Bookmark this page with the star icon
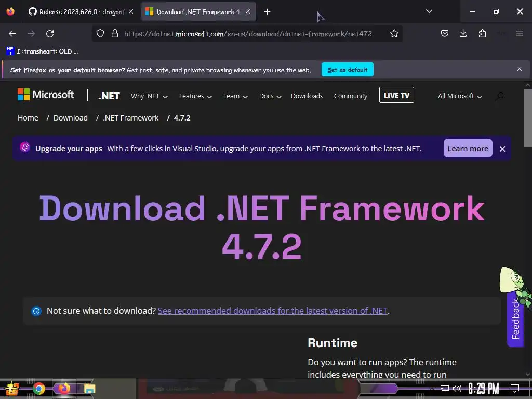 pos(394,33)
